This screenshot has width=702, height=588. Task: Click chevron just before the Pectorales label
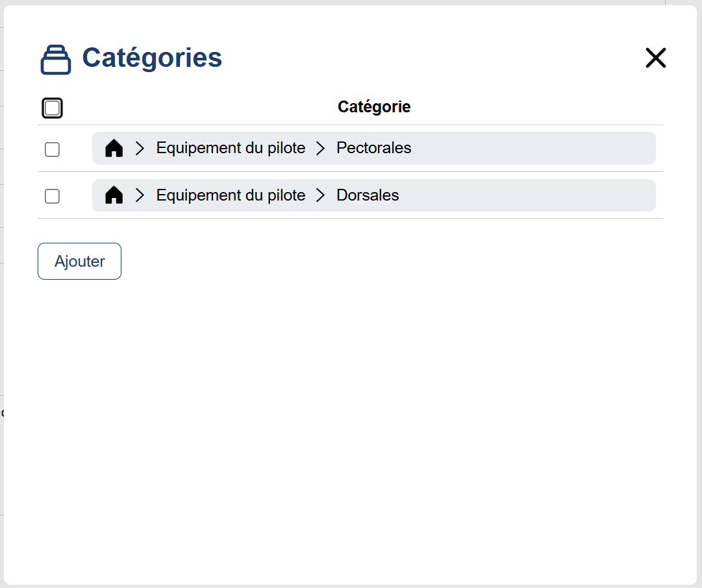click(320, 148)
